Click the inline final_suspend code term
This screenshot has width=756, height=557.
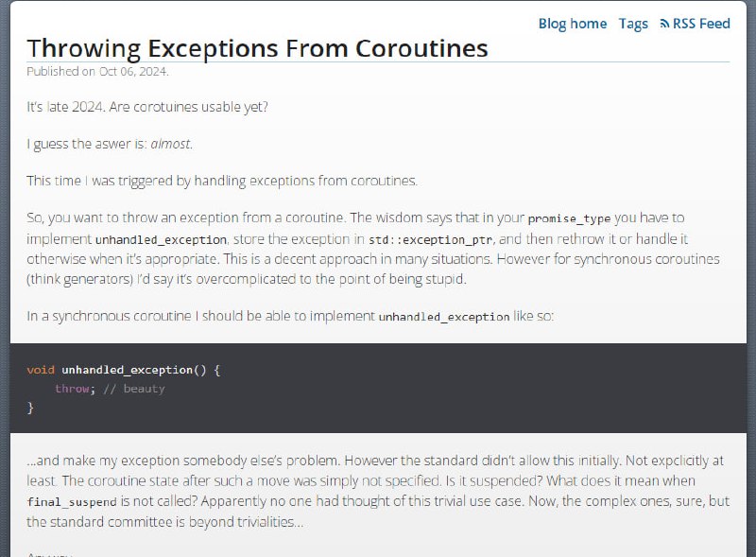click(72, 502)
